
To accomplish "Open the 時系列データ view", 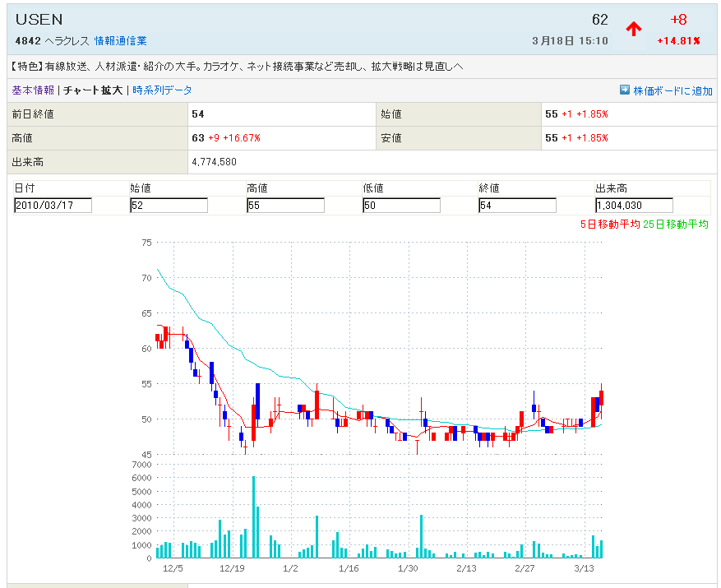I will pos(162,90).
